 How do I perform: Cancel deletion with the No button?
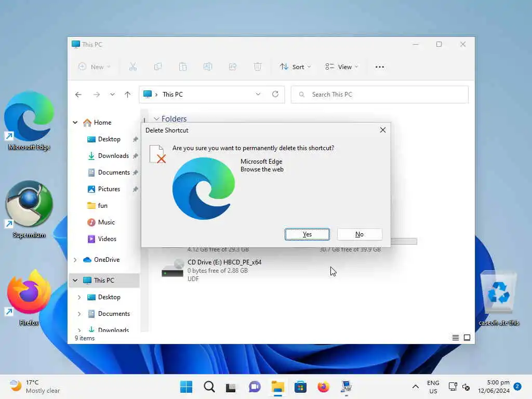pyautogui.click(x=360, y=234)
